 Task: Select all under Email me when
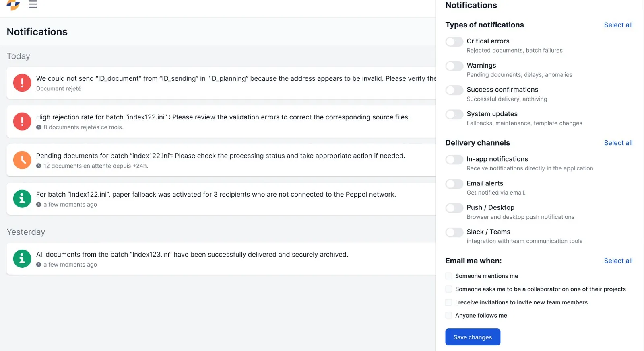tap(618, 261)
